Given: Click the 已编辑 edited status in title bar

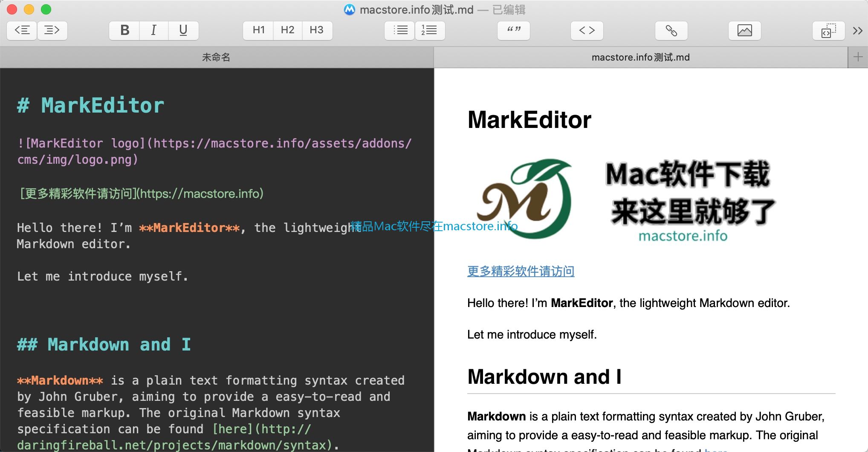Looking at the screenshot, I should (x=509, y=9).
